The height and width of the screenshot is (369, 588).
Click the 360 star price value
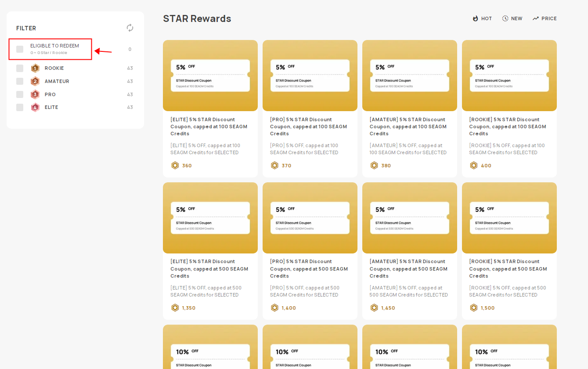(187, 166)
